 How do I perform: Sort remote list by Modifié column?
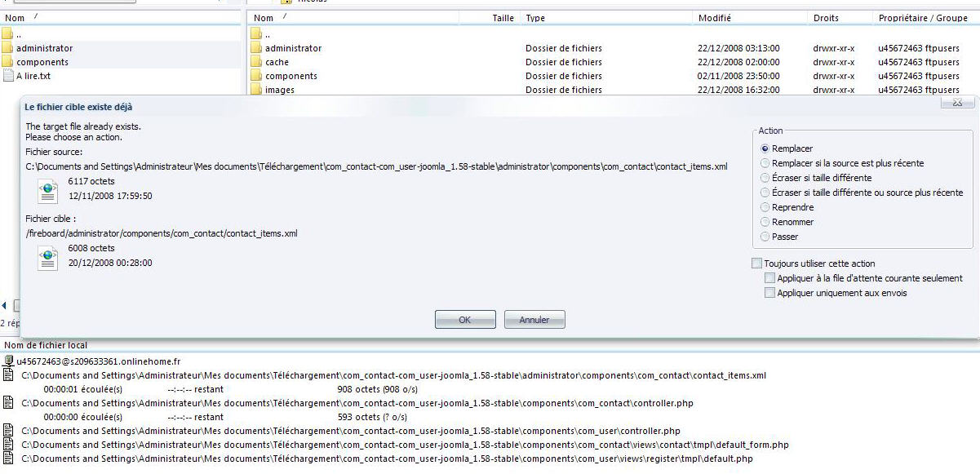pyautogui.click(x=715, y=18)
